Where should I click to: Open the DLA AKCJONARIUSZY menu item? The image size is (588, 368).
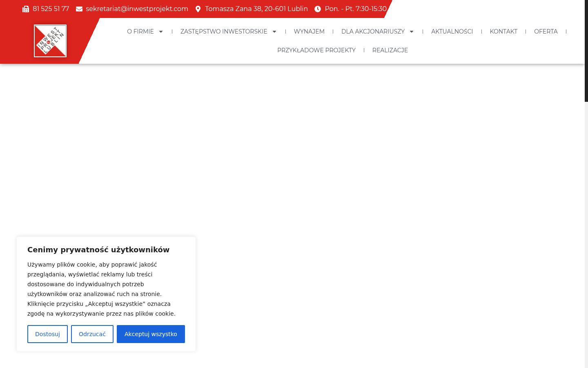point(373,31)
